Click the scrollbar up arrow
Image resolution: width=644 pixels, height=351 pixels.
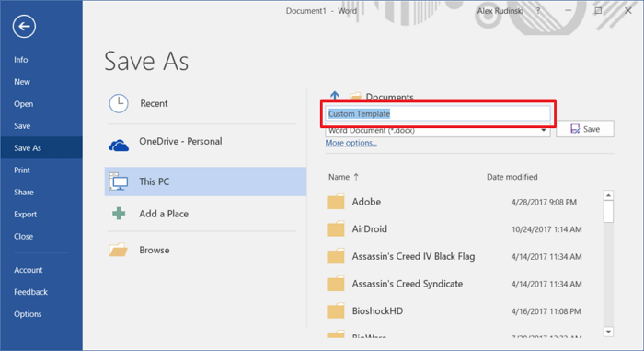click(608, 195)
